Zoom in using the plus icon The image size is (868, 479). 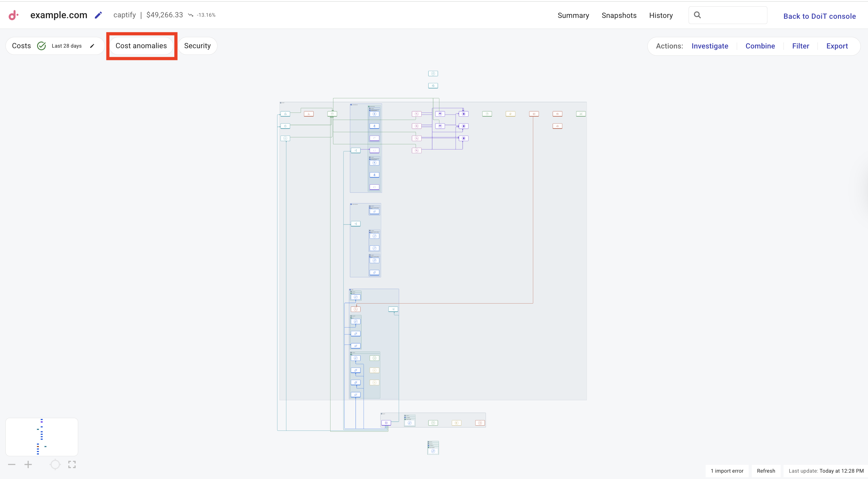[x=28, y=464]
